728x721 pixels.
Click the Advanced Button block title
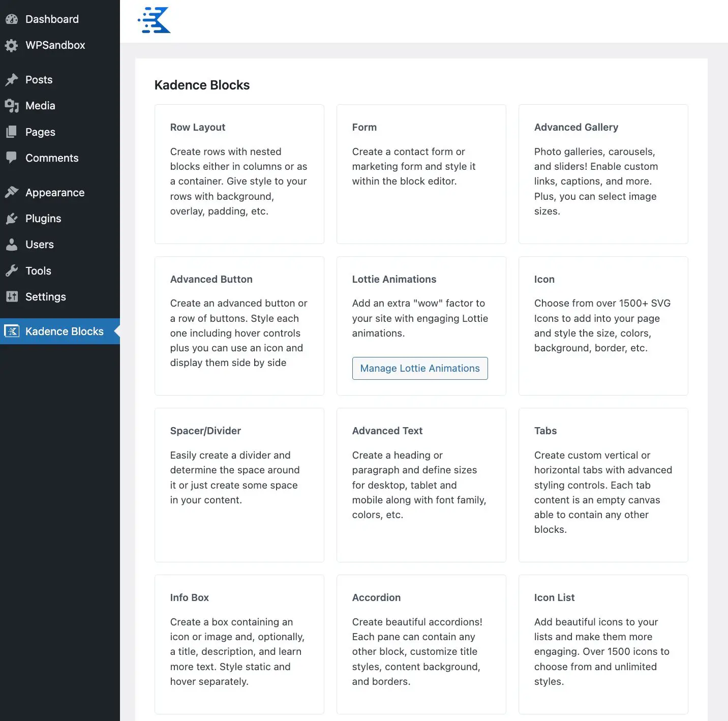[x=211, y=279]
